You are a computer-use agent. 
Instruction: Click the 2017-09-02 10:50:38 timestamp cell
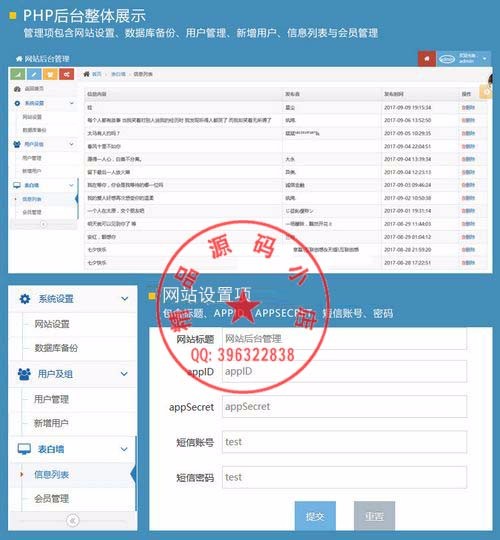tap(408, 198)
